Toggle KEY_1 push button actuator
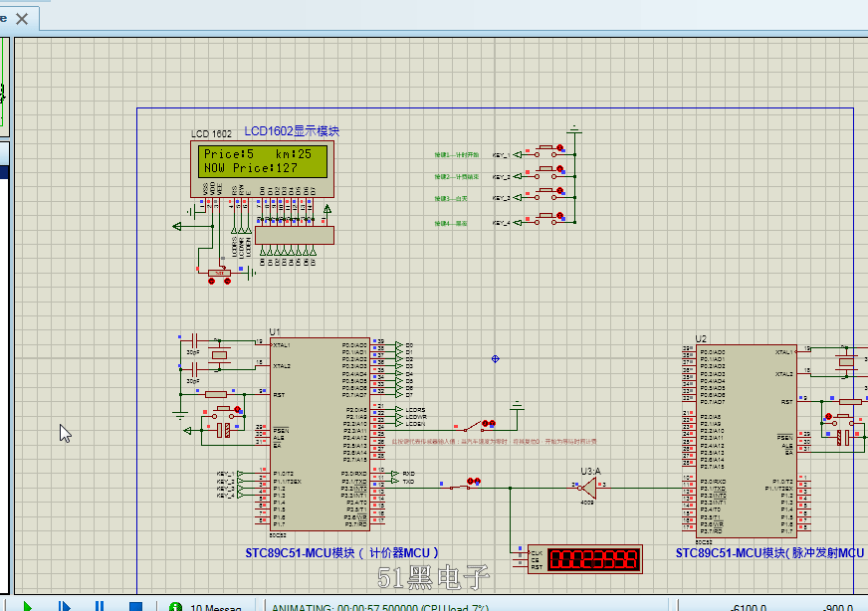 (x=559, y=148)
